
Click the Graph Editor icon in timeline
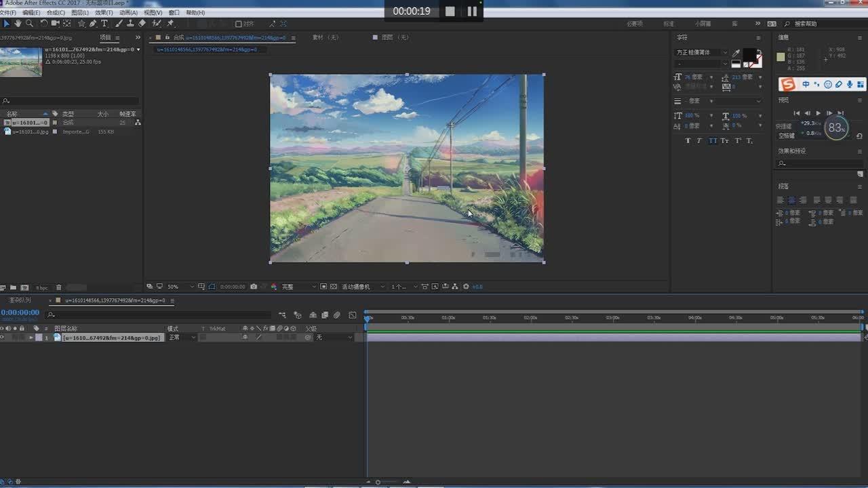coord(353,315)
